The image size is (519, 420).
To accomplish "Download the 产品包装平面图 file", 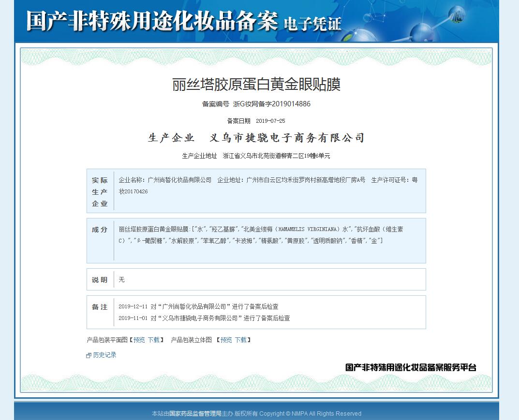I will tap(153, 340).
